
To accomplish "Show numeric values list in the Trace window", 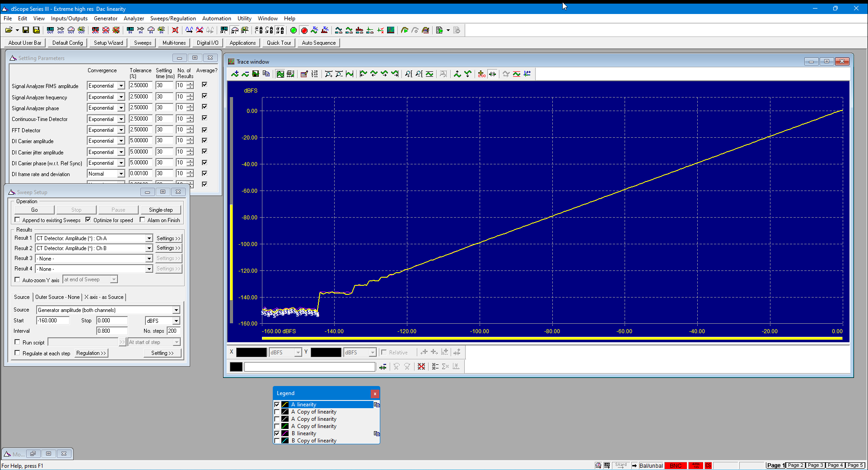I will coord(314,74).
